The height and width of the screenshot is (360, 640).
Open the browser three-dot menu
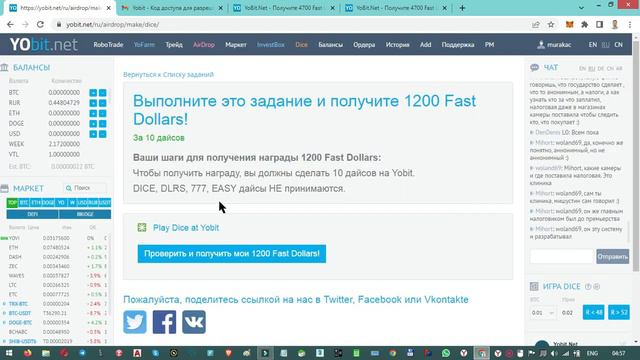pos(630,24)
